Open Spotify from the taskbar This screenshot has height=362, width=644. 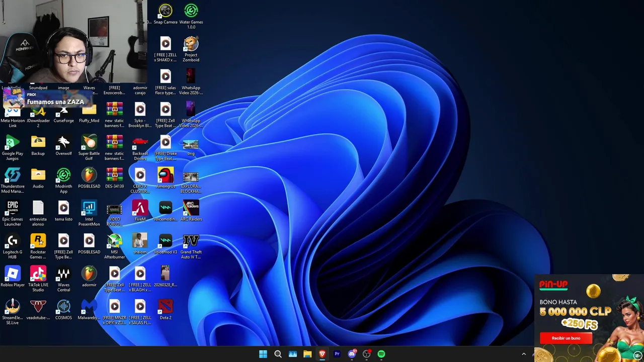pyautogui.click(x=381, y=354)
